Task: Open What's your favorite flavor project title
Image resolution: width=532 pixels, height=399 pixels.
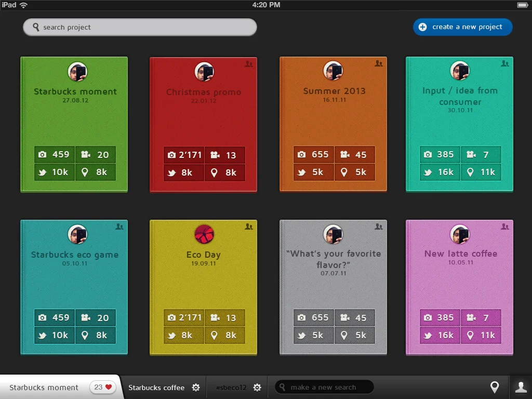Action: point(334,259)
